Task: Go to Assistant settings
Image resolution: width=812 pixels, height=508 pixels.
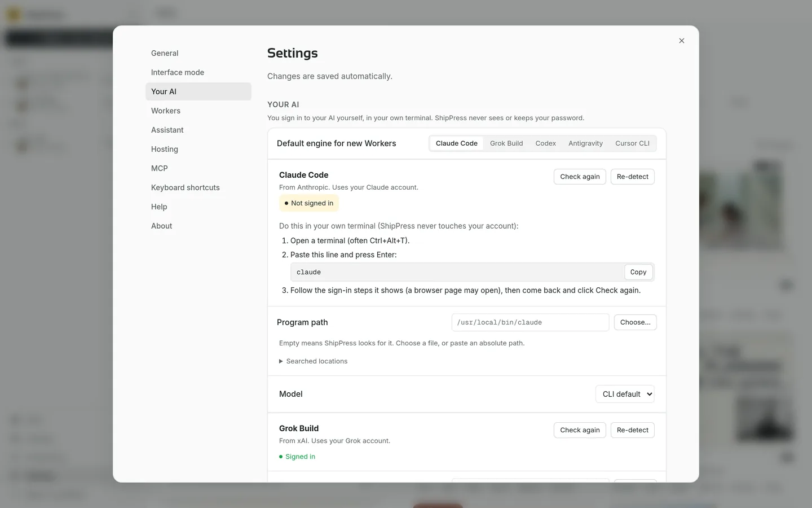Action: pos(198,130)
